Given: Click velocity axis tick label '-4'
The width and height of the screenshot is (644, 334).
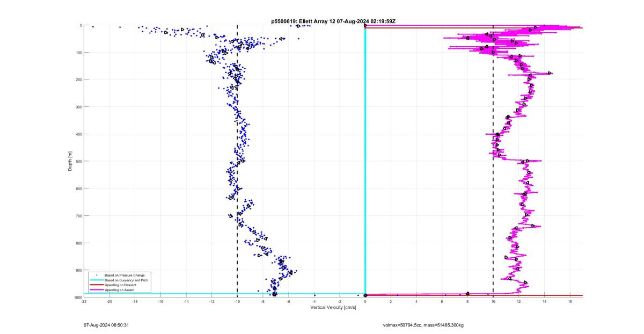Looking at the screenshot, I should (x=314, y=302).
